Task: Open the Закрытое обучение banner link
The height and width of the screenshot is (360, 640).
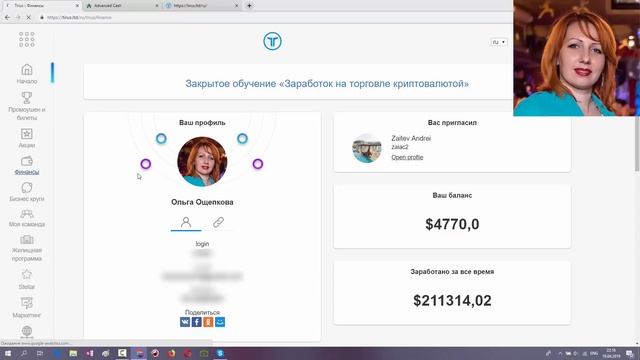Action: click(327, 84)
